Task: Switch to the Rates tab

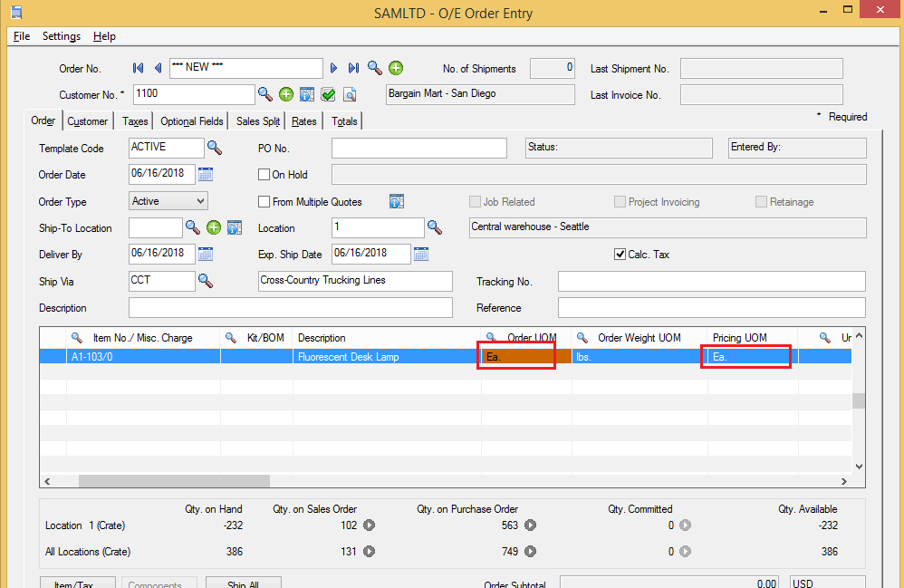Action: [x=303, y=121]
